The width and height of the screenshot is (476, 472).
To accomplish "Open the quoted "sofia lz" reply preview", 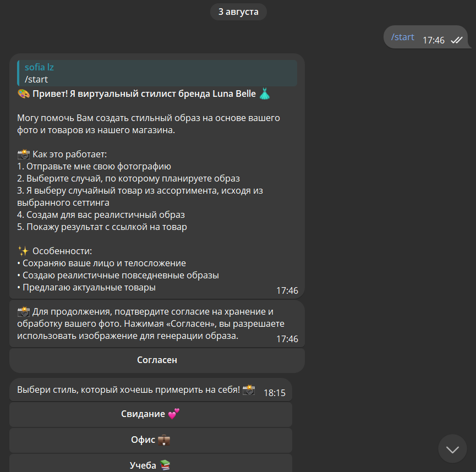I will 157,73.
